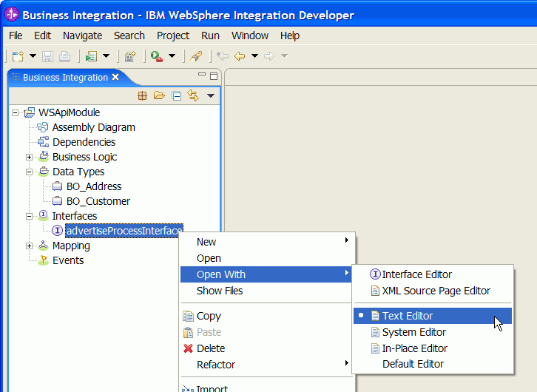Choose Copy in the context menu

click(266, 316)
